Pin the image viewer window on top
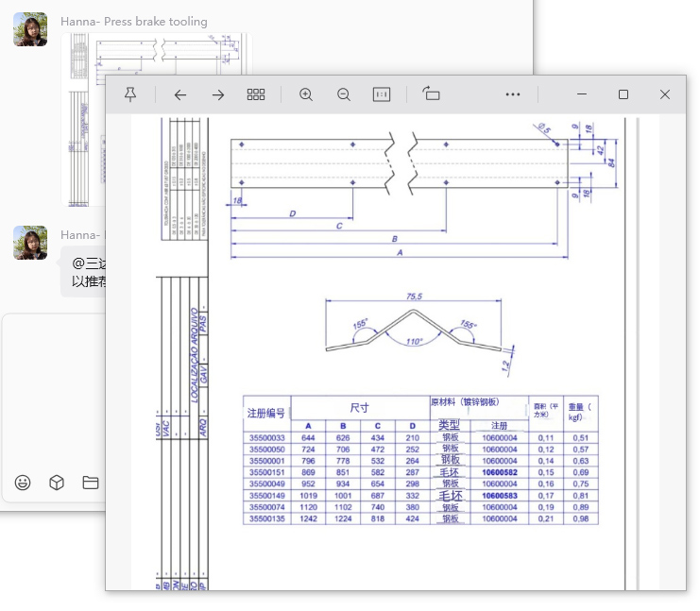This screenshot has width=700, height=611. pyautogui.click(x=131, y=94)
